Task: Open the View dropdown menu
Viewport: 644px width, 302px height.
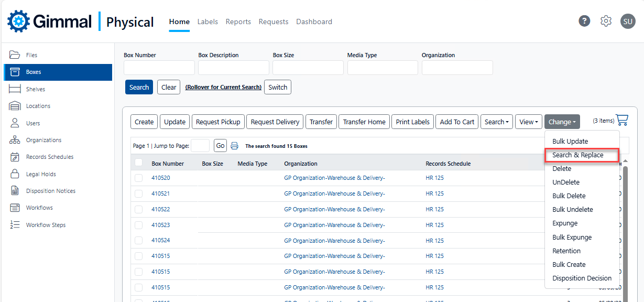Action: tap(528, 122)
